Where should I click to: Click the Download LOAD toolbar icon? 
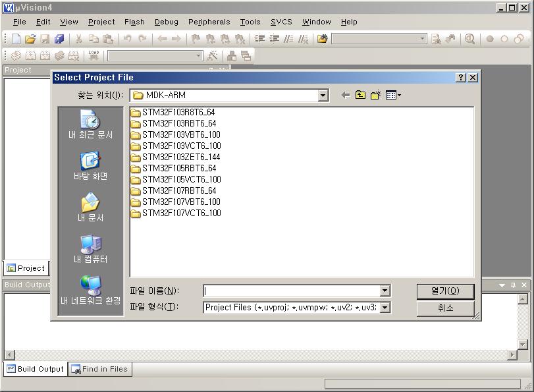coord(93,55)
